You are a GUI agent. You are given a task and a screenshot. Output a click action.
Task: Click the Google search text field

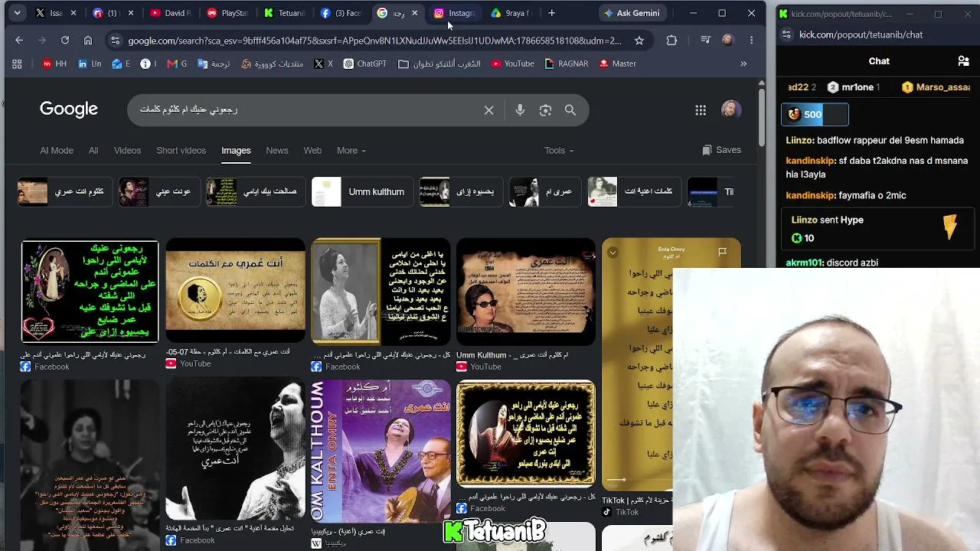(306, 110)
